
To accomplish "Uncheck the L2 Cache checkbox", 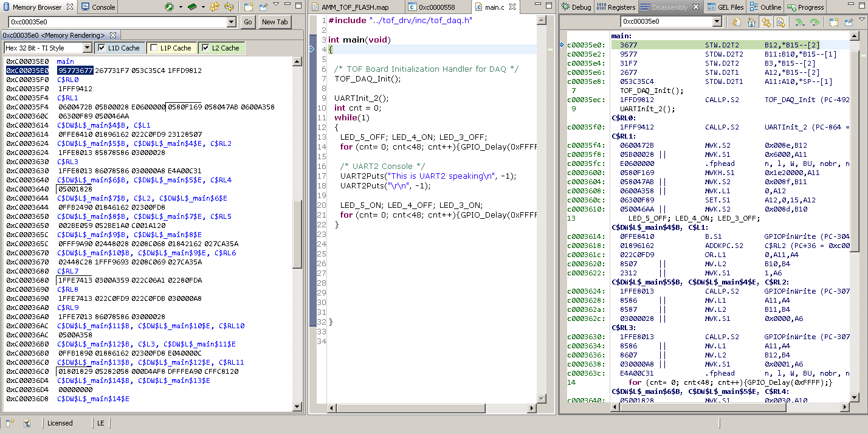I will (x=205, y=48).
